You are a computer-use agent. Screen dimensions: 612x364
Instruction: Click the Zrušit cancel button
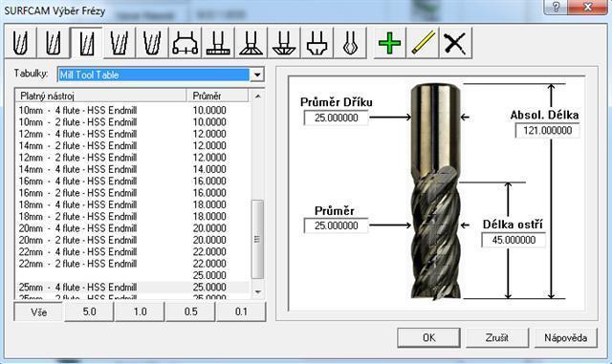click(x=497, y=337)
